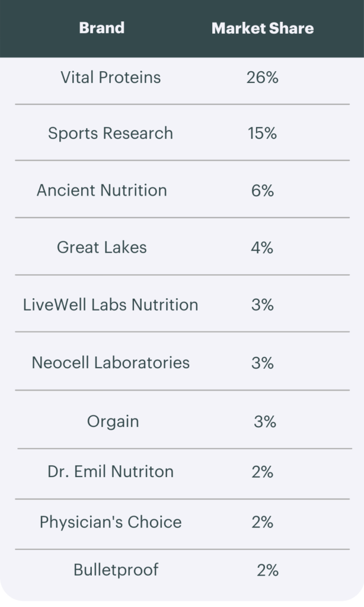The width and height of the screenshot is (364, 607).
Task: Select the Great Lakes brand name
Action: coord(102,247)
